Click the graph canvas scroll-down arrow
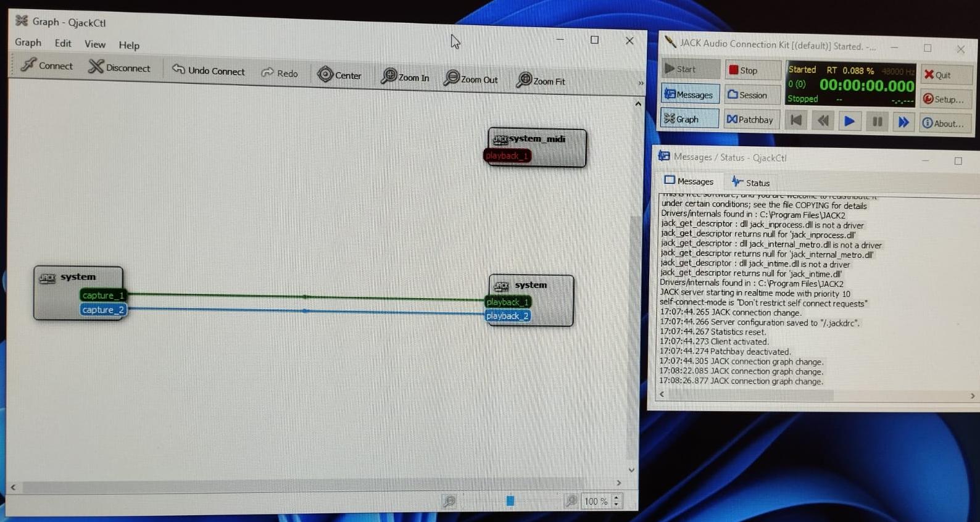This screenshot has width=980, height=522. 631,470
